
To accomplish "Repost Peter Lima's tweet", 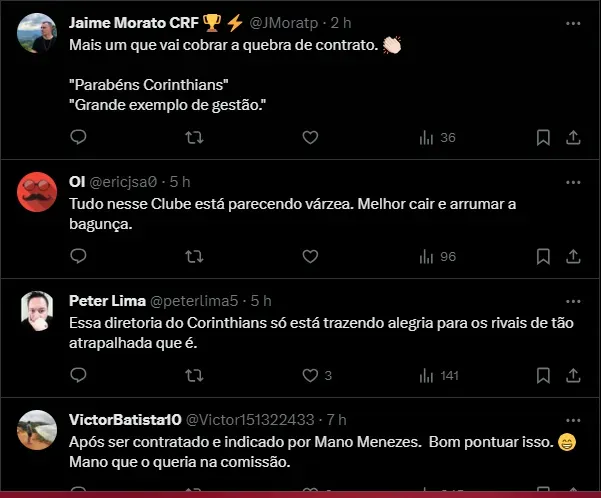I will coord(194,375).
